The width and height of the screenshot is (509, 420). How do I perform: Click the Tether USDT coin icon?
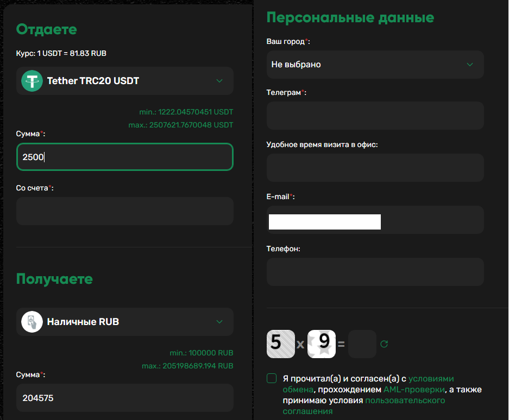click(x=32, y=81)
